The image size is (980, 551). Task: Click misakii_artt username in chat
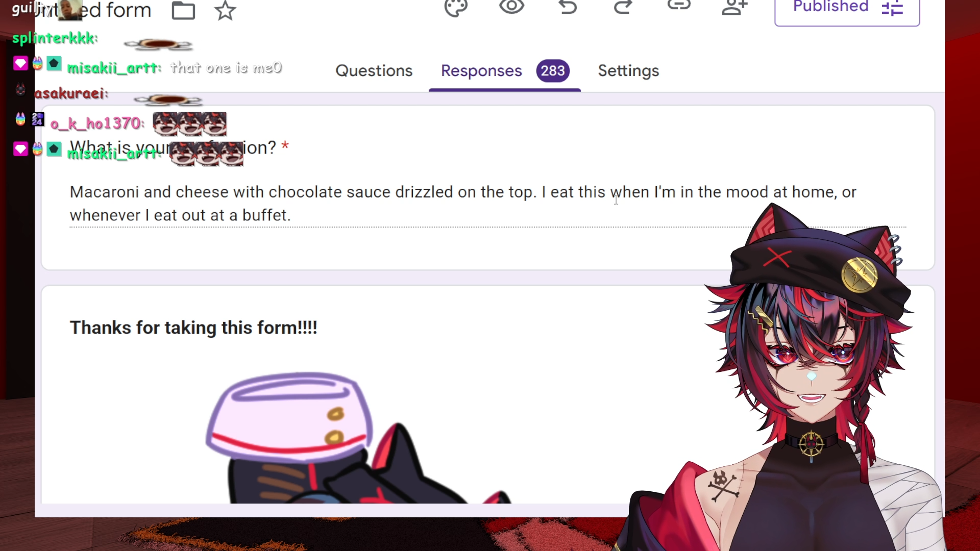[x=114, y=68]
